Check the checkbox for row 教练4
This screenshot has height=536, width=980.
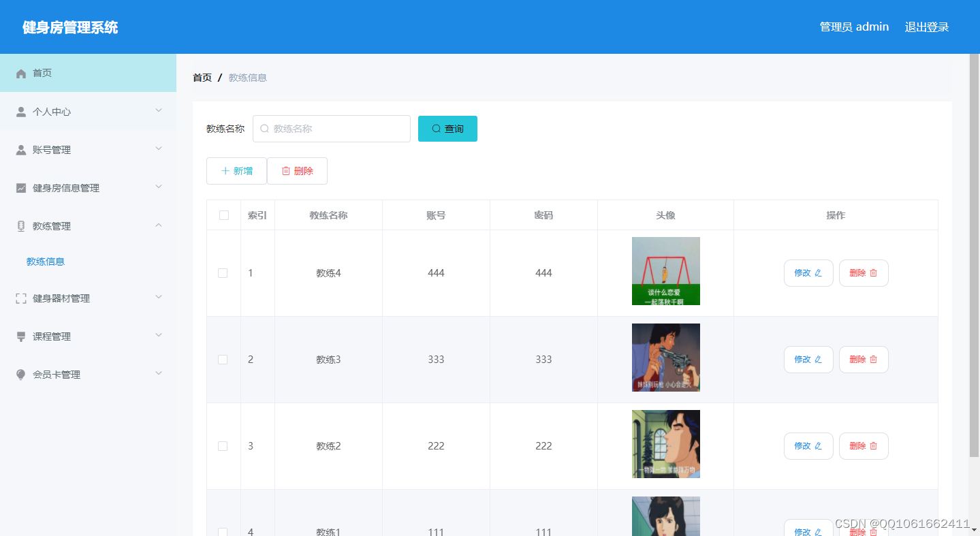223,272
